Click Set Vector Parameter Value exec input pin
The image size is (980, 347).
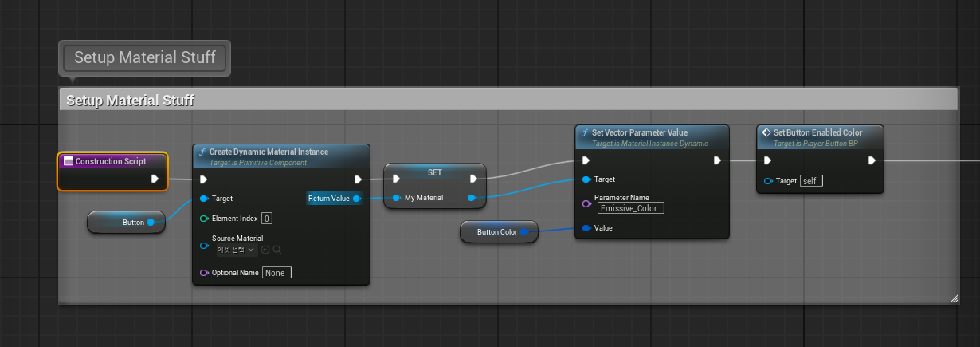coord(586,160)
